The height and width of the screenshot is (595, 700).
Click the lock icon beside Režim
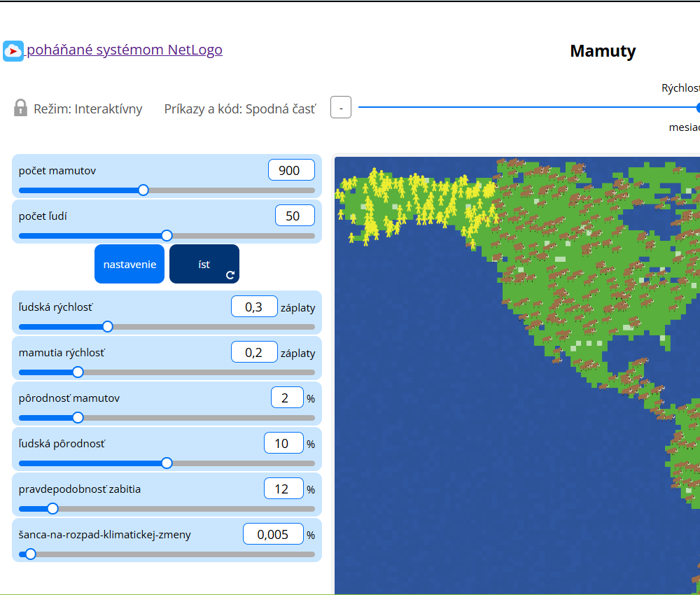tap(20, 108)
